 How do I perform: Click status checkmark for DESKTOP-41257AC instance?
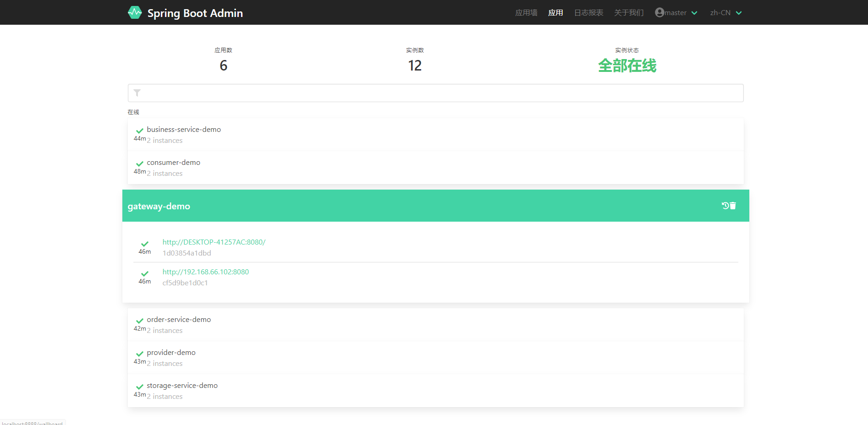point(145,244)
